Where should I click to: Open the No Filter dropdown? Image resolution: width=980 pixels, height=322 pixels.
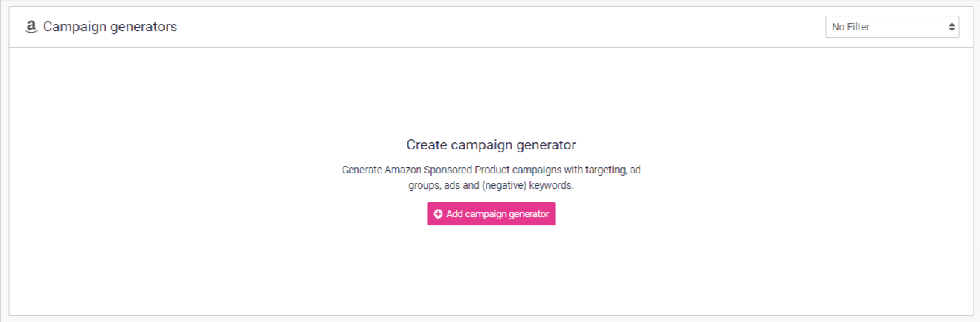coord(891,27)
